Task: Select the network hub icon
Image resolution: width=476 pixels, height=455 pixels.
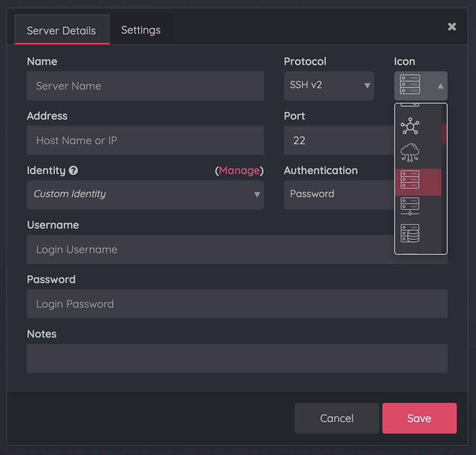Action: (410, 126)
